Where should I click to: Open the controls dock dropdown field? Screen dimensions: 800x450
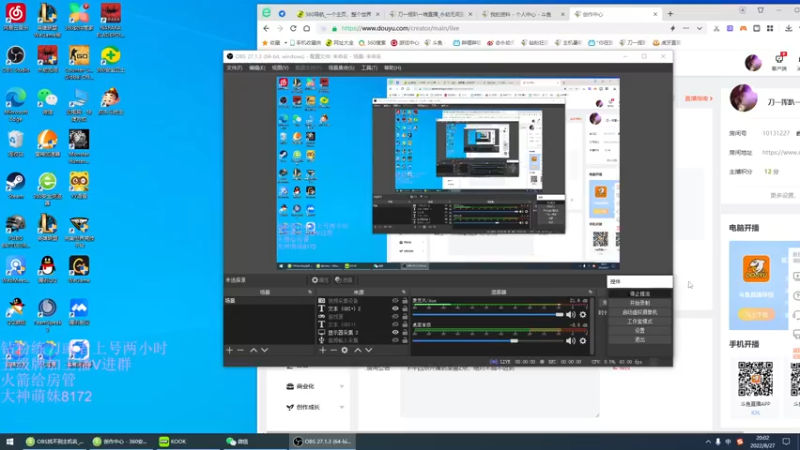(640, 282)
